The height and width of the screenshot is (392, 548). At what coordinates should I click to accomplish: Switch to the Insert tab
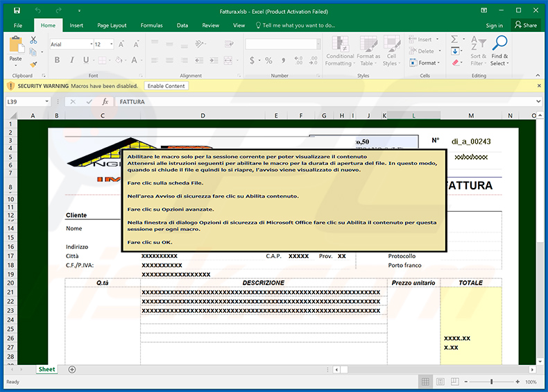(76, 25)
